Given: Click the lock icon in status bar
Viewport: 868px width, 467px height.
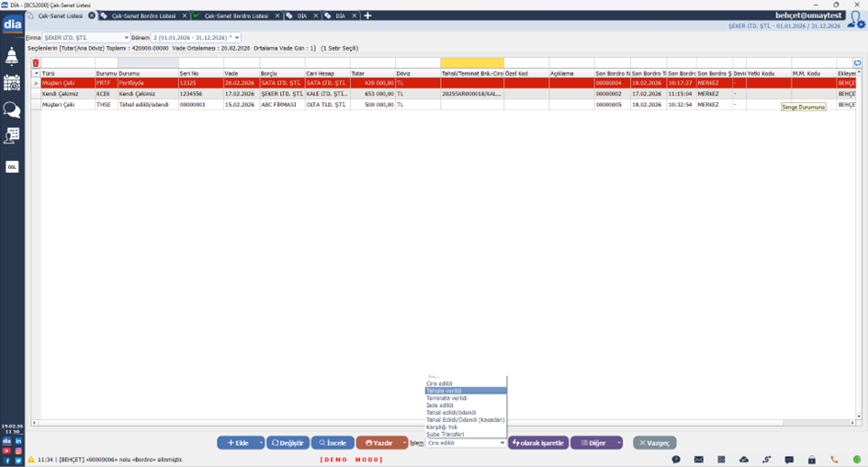Looking at the screenshot, I should [x=812, y=460].
